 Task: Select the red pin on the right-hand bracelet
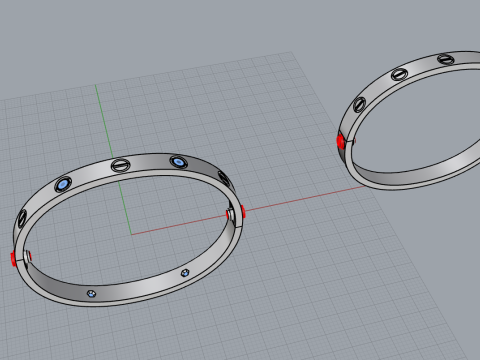pyautogui.click(x=341, y=141)
